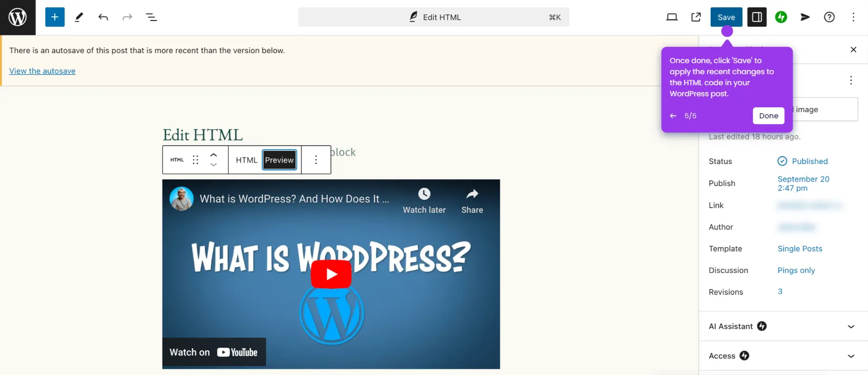868x375 pixels.
Task: Click Watch on YouTube button
Action: tap(214, 352)
